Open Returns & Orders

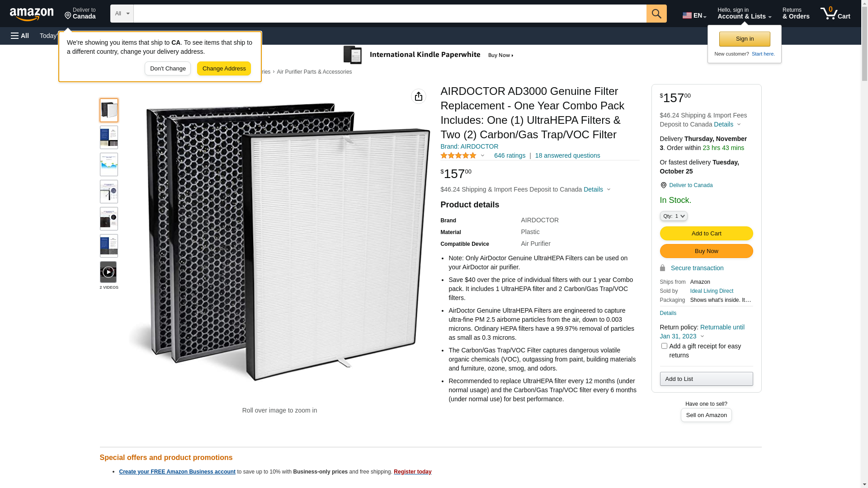tap(796, 14)
